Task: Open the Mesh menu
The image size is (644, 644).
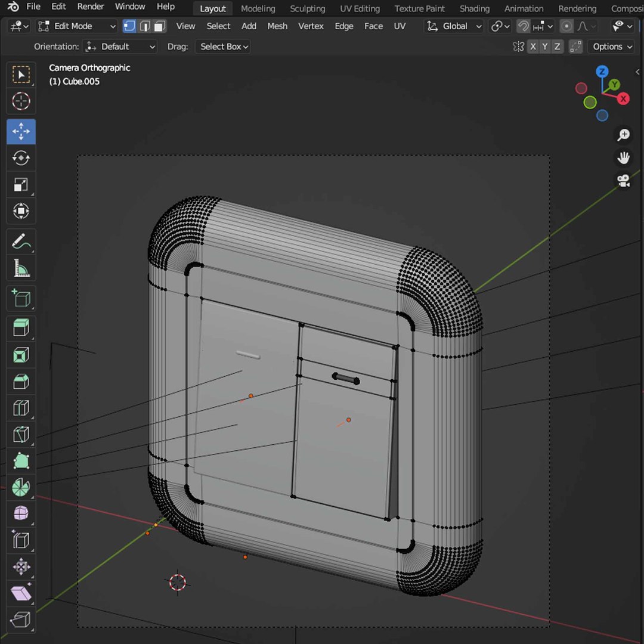Action: coord(277,26)
